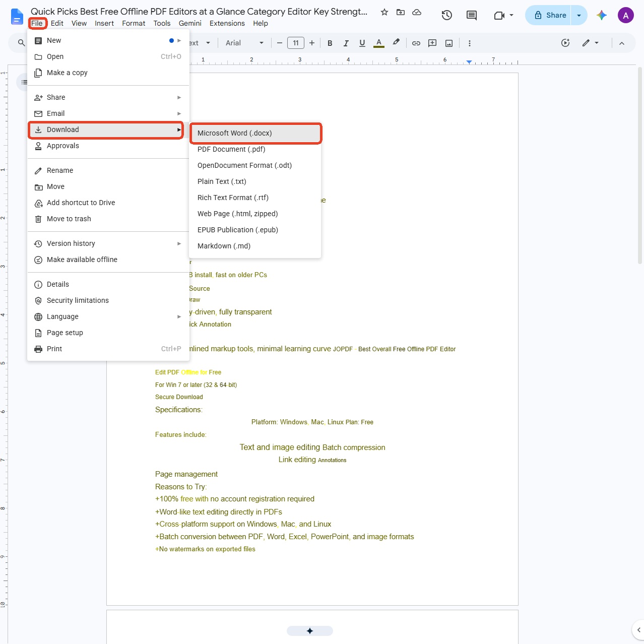
Task: Expand Version history submenu
Action: (108, 243)
